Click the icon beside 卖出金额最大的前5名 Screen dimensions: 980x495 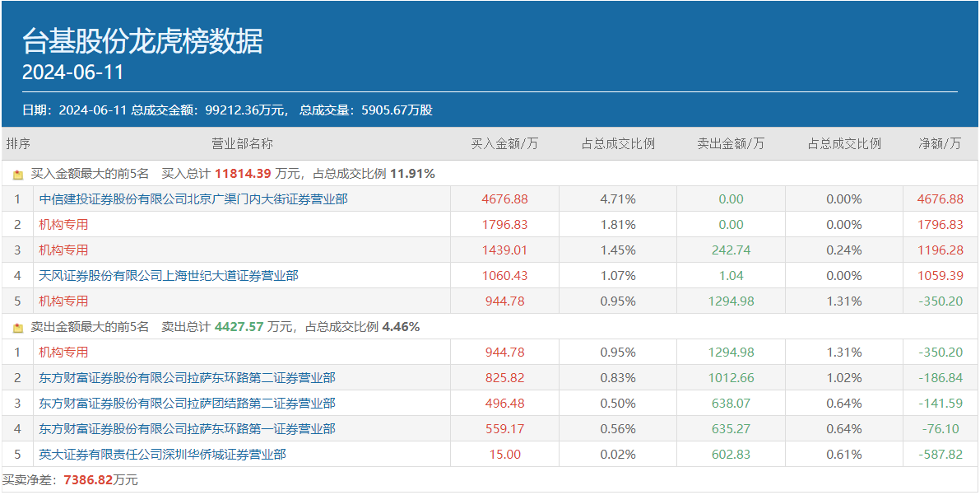pos(18,328)
